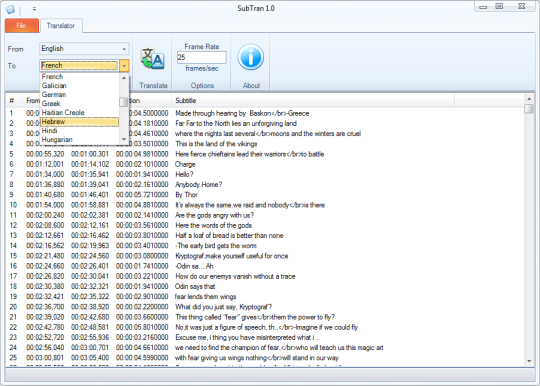Open the quick access toolbar arrow
540x386 pixels.
click(x=34, y=9)
